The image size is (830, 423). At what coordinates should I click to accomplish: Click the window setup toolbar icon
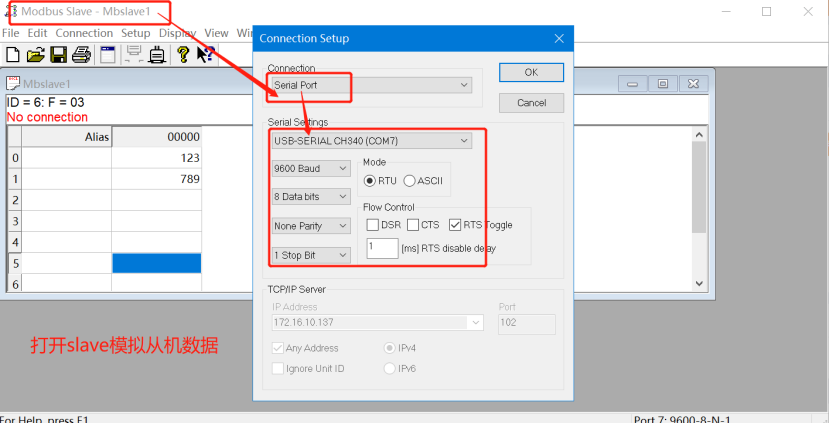(x=108, y=54)
